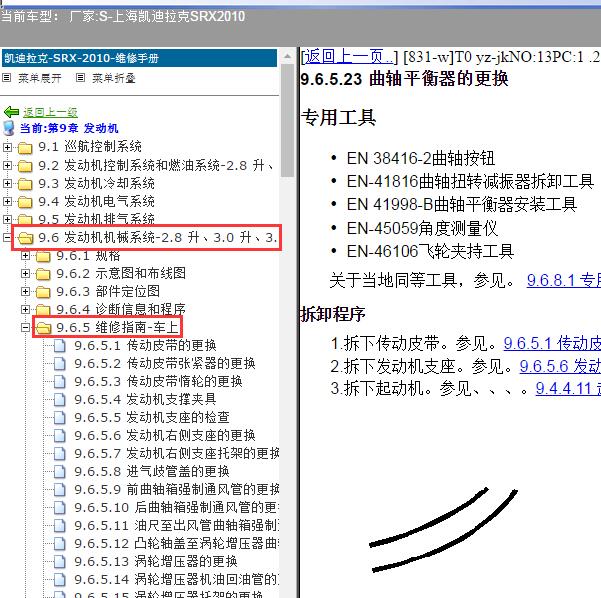Open the 9.6.8.1 专用工具 link

[x=564, y=280]
